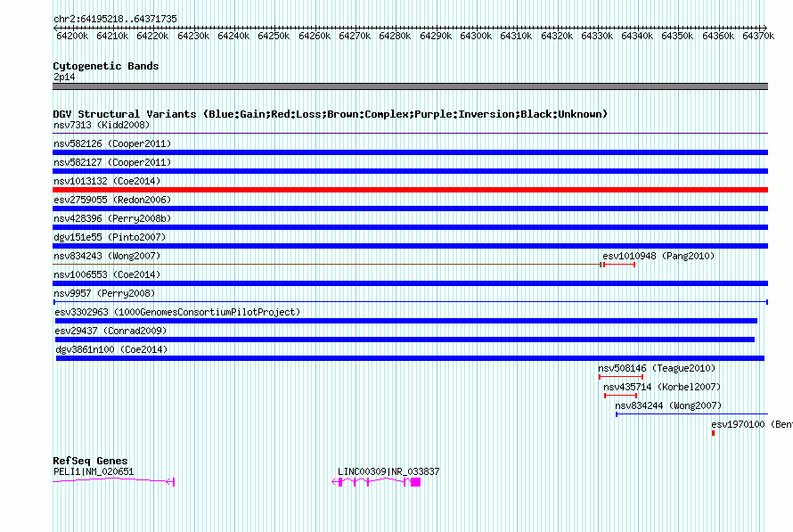The height and width of the screenshot is (532, 793).
Task: Select variant nsv9957 (Perry2008) label
Action: coord(104,293)
